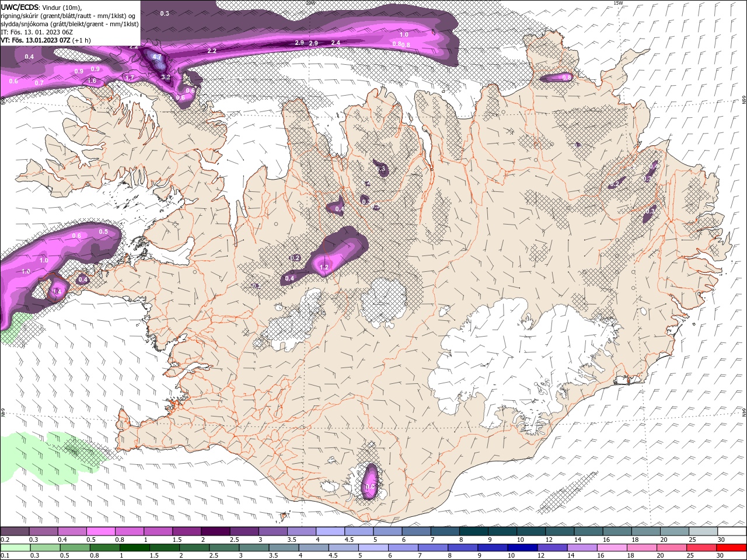Image resolution: width=747 pixels, height=560 pixels.
Task: Select the 1 darkest green swatch in the rain scale
Action: 134,548
